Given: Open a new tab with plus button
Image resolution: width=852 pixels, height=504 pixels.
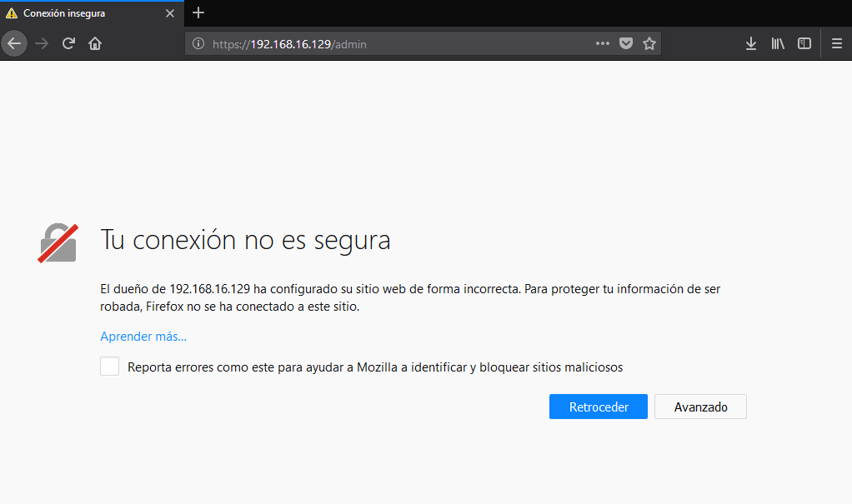Looking at the screenshot, I should pyautogui.click(x=198, y=12).
